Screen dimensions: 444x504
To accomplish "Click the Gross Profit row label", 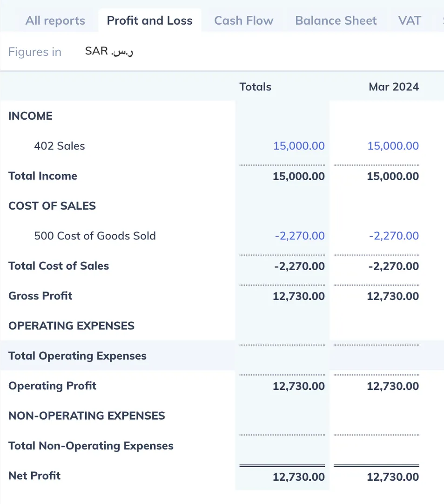I will coord(40,296).
